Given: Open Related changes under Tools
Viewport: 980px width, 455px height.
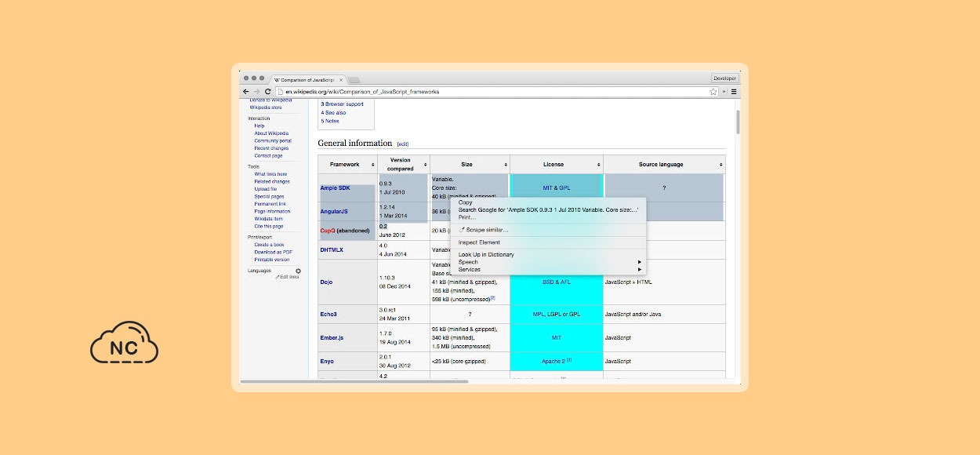Looking at the screenshot, I should 272,181.
